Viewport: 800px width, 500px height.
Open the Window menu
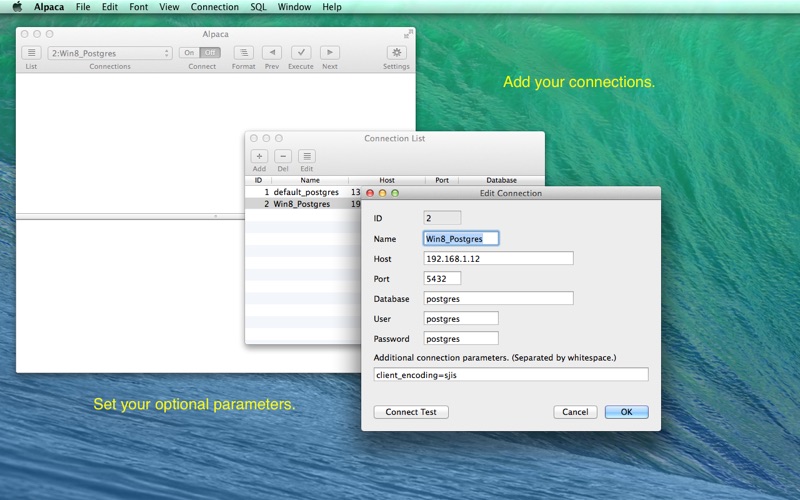click(x=294, y=7)
